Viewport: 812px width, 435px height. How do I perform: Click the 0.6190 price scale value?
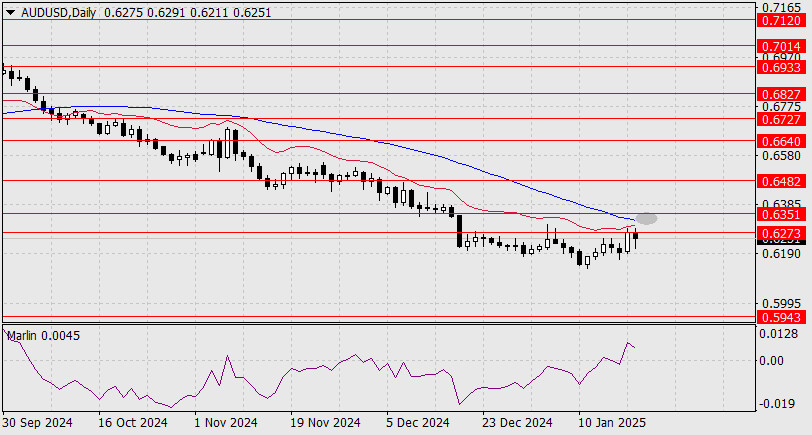pyautogui.click(x=781, y=254)
